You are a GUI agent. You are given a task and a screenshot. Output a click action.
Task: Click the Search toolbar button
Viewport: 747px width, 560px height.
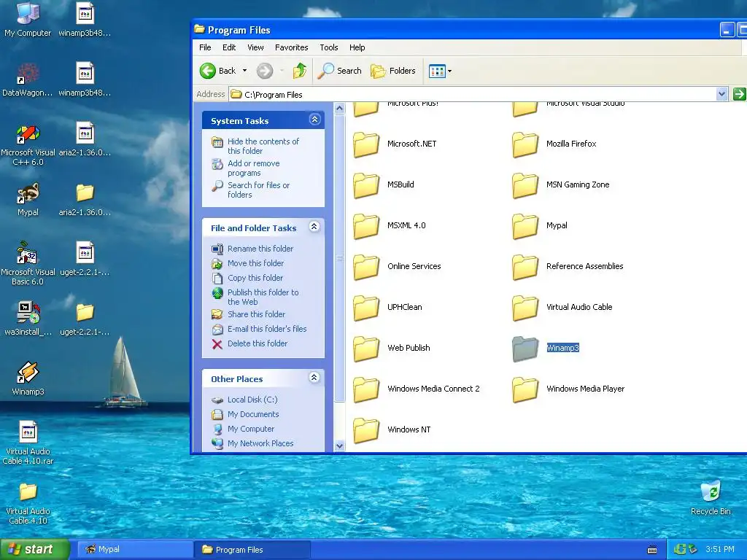pyautogui.click(x=340, y=71)
